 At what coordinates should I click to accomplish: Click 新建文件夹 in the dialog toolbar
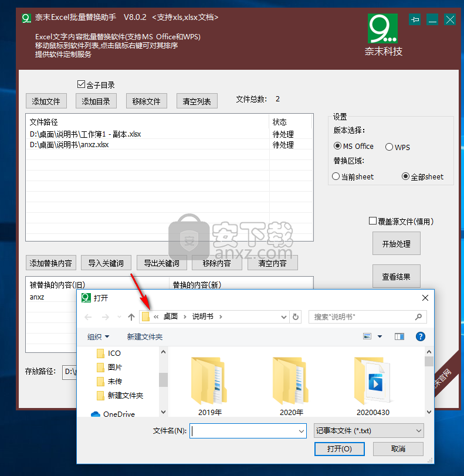click(x=145, y=336)
